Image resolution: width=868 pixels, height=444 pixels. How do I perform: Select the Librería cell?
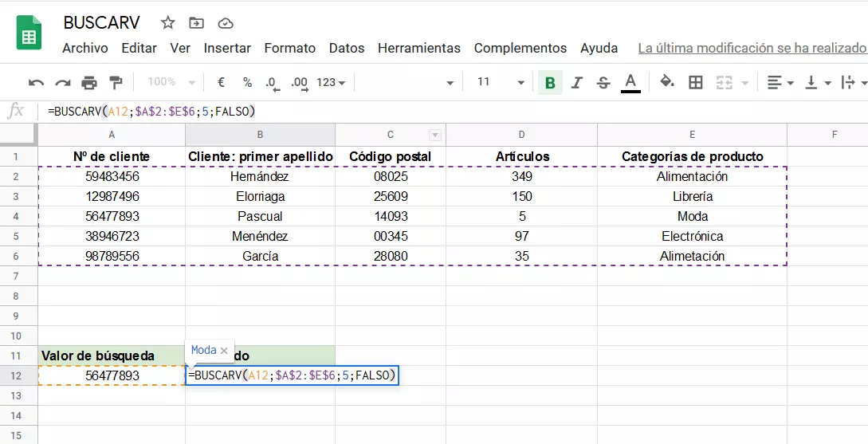(x=692, y=197)
